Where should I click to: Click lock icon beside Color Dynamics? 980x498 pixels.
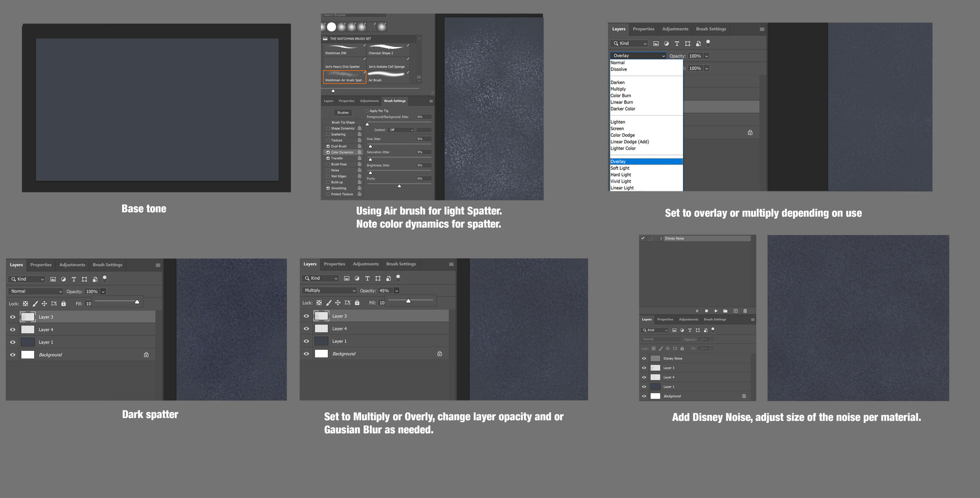pyautogui.click(x=359, y=152)
